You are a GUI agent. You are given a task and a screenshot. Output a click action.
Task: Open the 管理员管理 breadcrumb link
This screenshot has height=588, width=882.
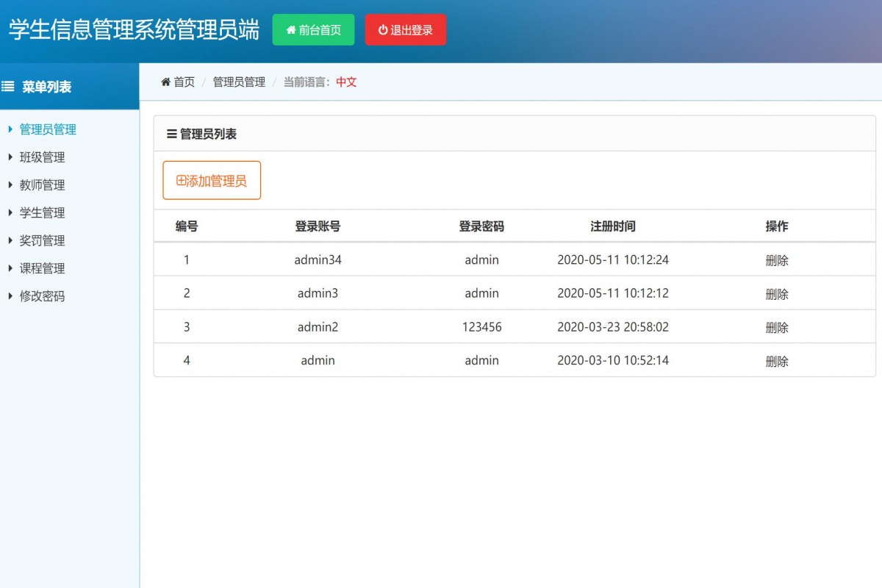point(237,82)
